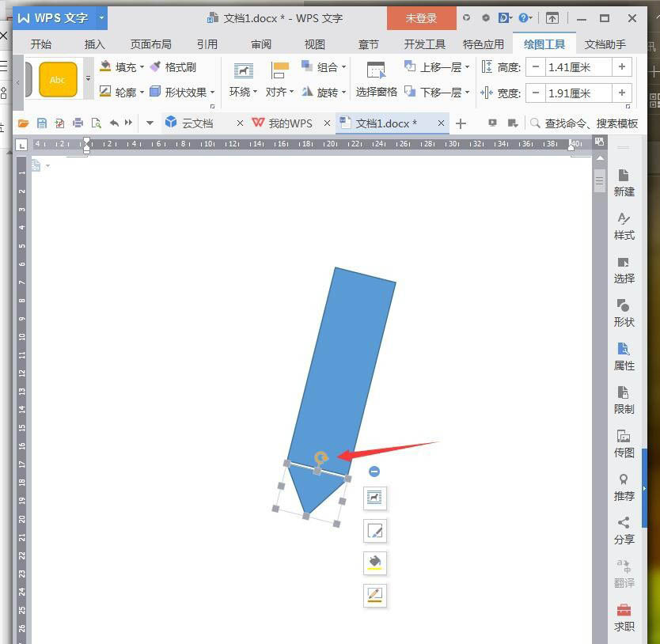Open the 轮廓 outline dropdown
The image size is (660, 644).
pos(122,92)
